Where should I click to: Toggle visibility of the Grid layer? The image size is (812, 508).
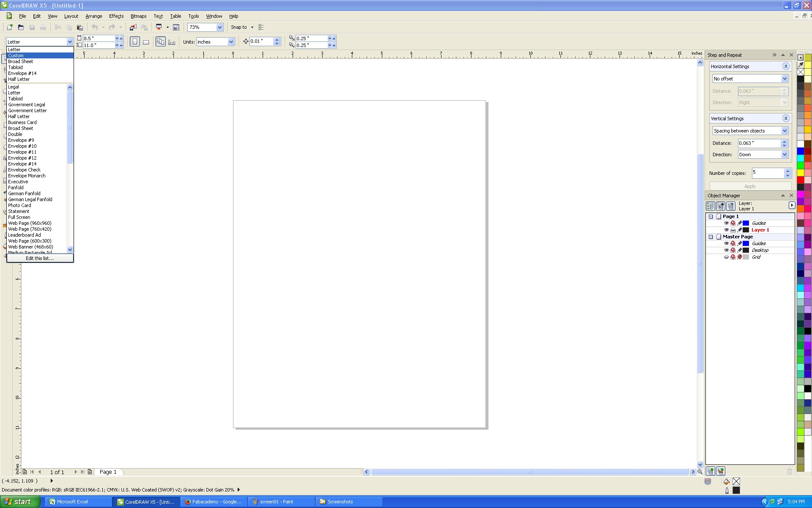pos(726,257)
